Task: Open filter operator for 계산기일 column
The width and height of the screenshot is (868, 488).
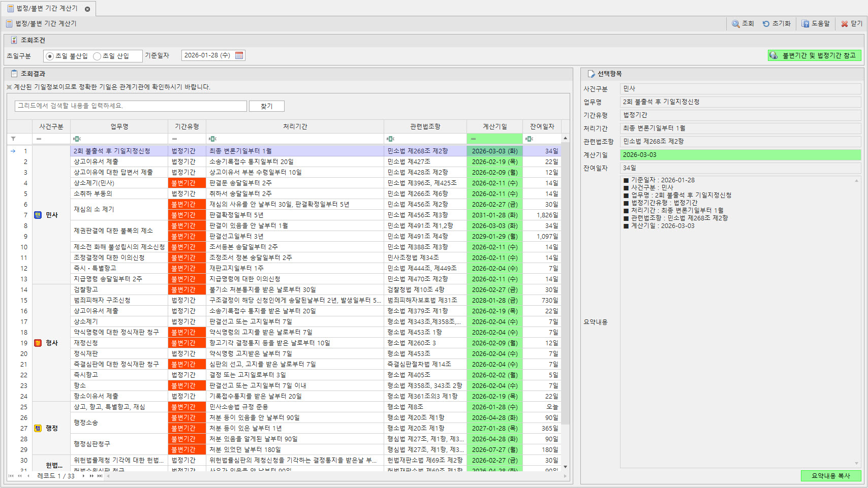Action: click(473, 139)
